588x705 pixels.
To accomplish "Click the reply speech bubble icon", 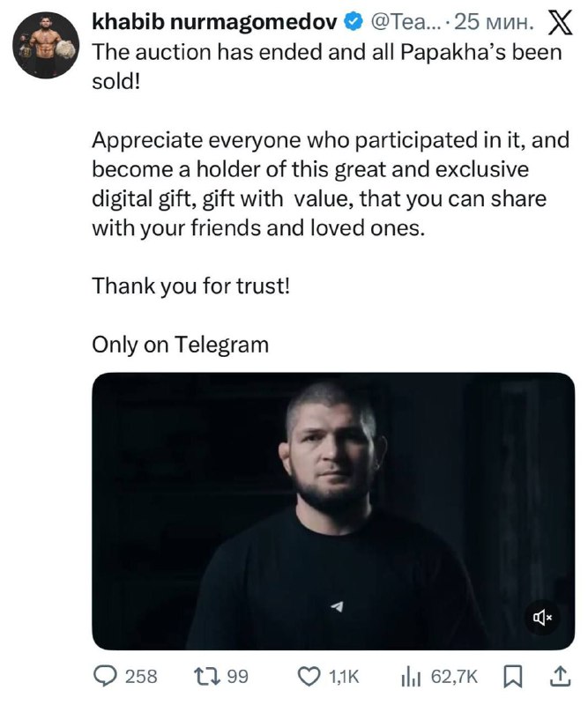I will pos(105,676).
